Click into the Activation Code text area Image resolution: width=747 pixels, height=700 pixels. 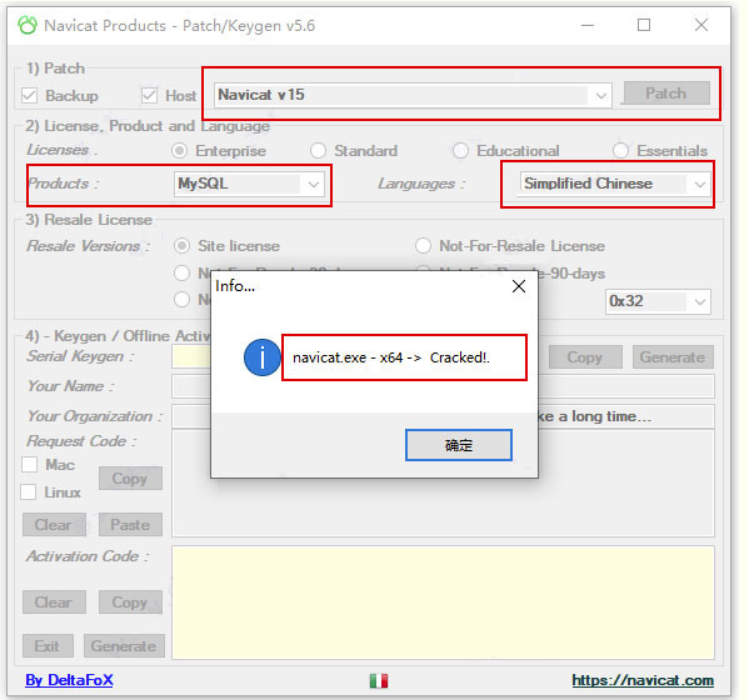click(443, 603)
